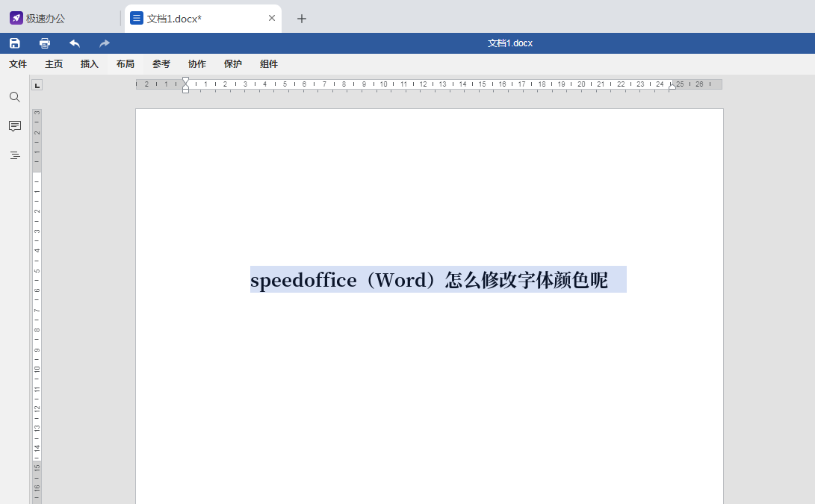Click the left indent marker on the horizontal ruler
The image size is (815, 504).
[x=185, y=89]
